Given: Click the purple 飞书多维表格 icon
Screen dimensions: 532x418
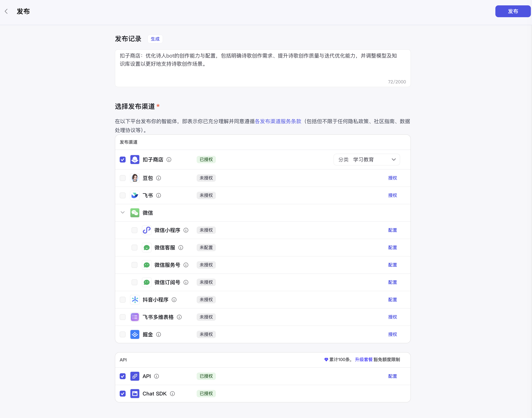Looking at the screenshot, I should (x=135, y=317).
